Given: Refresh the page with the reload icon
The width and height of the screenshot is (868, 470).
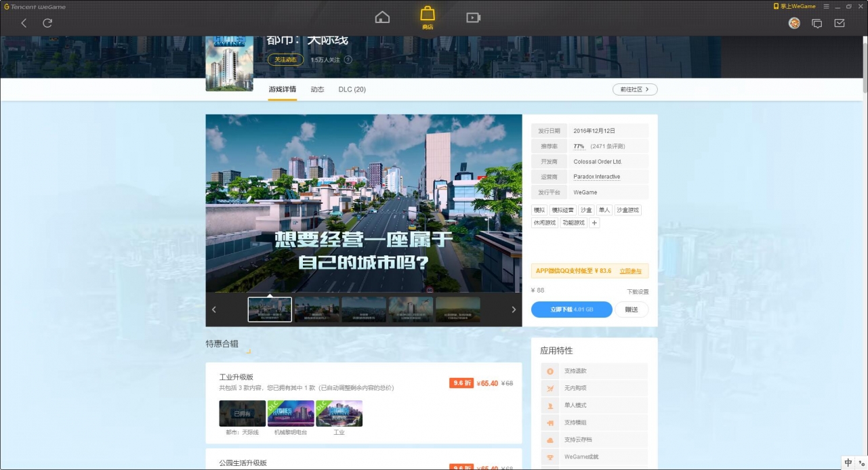Looking at the screenshot, I should coord(47,23).
